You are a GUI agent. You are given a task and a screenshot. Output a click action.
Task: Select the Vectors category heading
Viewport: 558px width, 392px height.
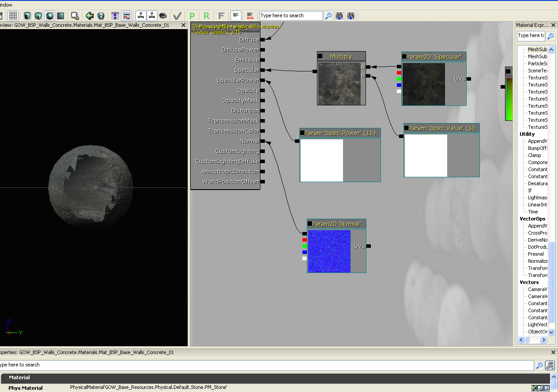(x=529, y=282)
